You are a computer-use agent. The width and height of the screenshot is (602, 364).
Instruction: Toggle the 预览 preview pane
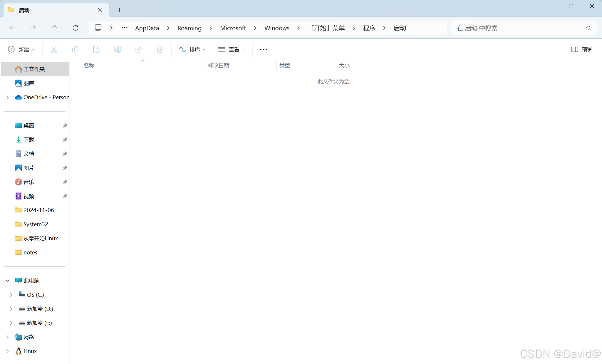coord(582,49)
